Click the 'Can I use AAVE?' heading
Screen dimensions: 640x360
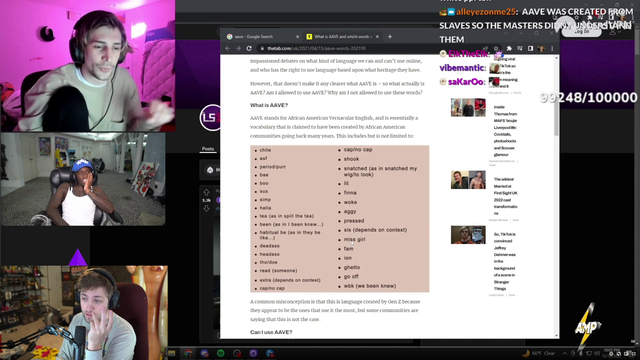click(271, 332)
